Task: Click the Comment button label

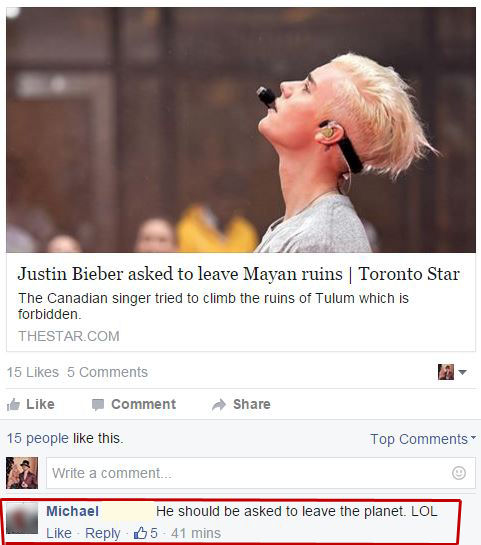Action: (x=144, y=404)
